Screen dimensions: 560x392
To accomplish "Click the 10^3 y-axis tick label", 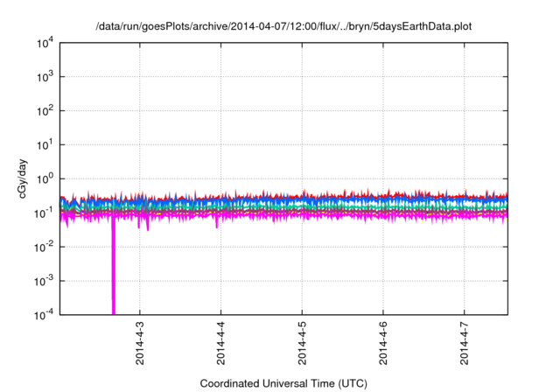I will (x=45, y=76).
